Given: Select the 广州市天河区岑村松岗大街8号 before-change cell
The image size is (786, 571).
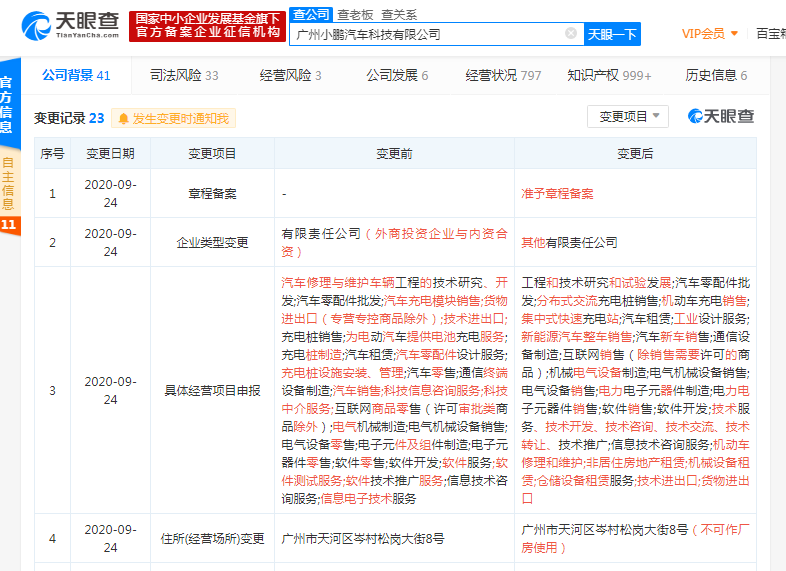Looking at the screenshot, I should click(394, 539).
